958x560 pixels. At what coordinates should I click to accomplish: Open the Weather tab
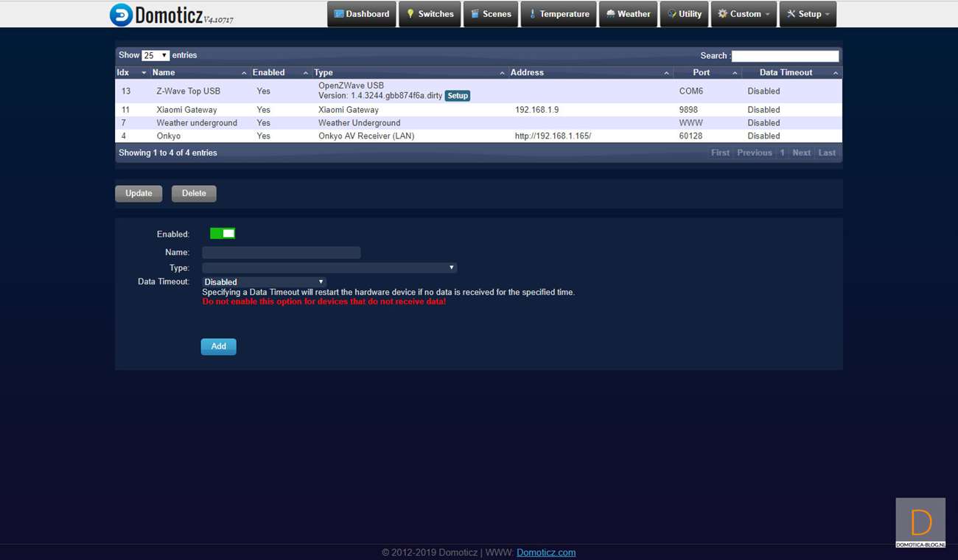[x=629, y=14]
